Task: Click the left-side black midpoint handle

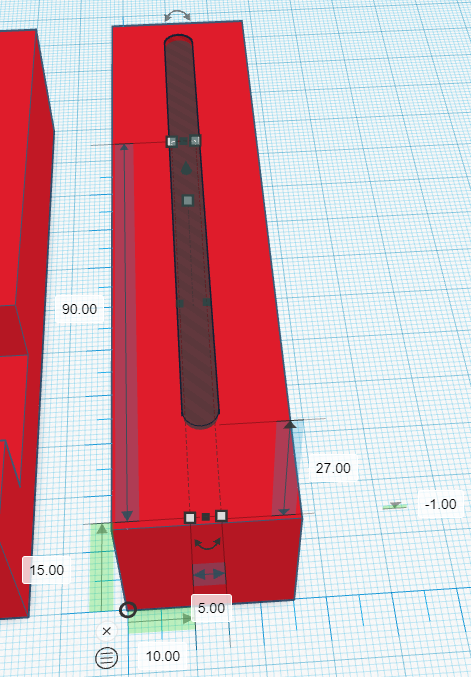Action: pyautogui.click(x=180, y=304)
